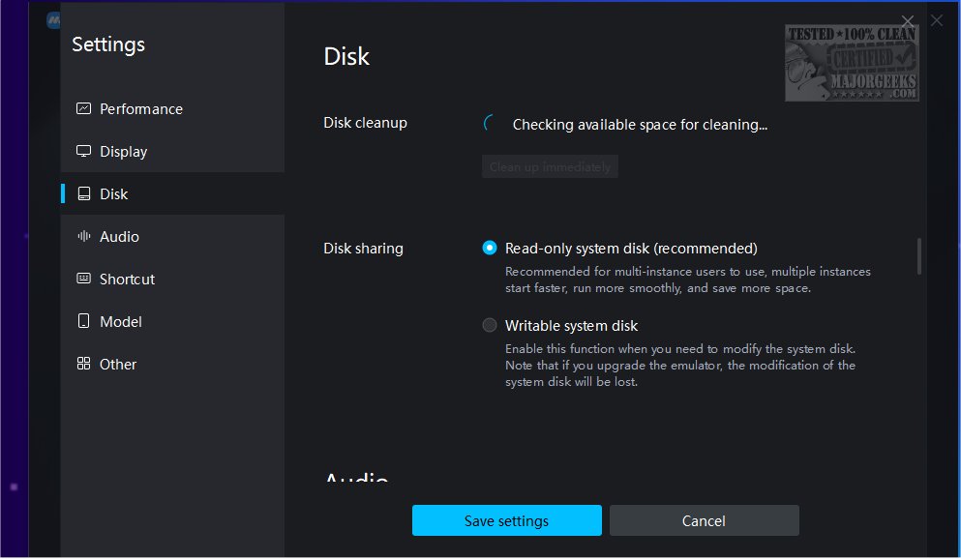Viewport: 961px width, 560px height.
Task: Click the Display monitor icon
Action: click(x=83, y=152)
